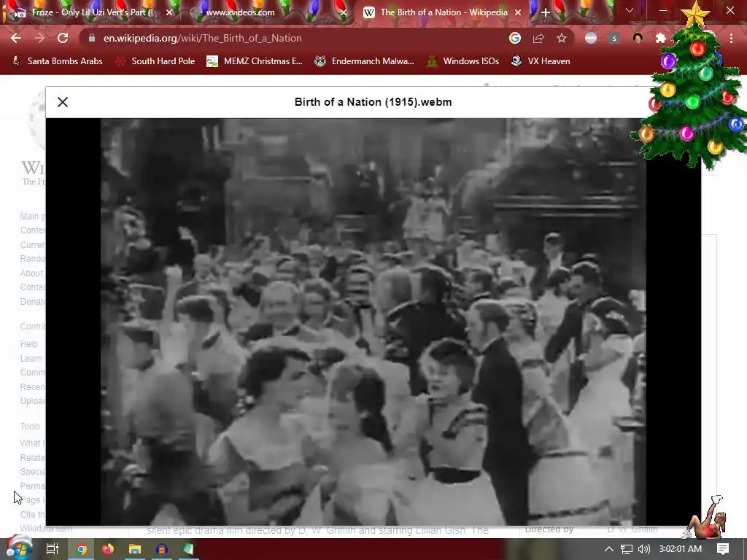Screen dimensions: 747x560
Task: Click the browser forward arrow
Action: pyautogui.click(x=39, y=38)
